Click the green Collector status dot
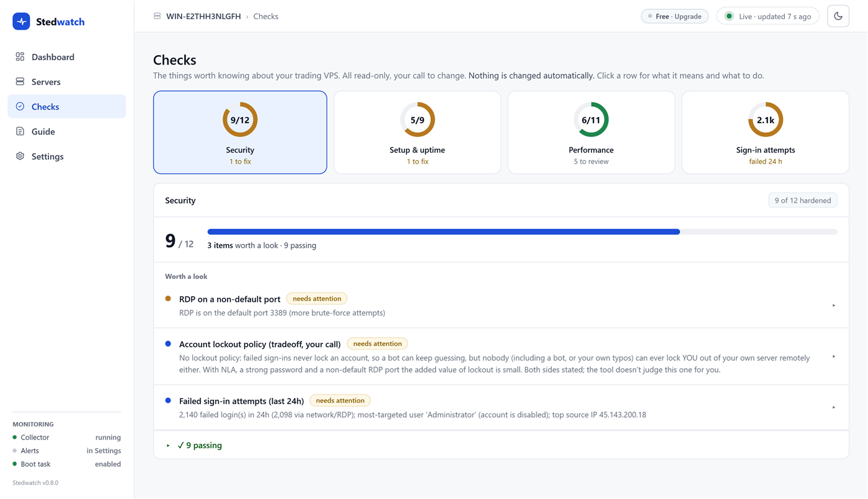The image size is (868, 499). pyautogui.click(x=15, y=437)
